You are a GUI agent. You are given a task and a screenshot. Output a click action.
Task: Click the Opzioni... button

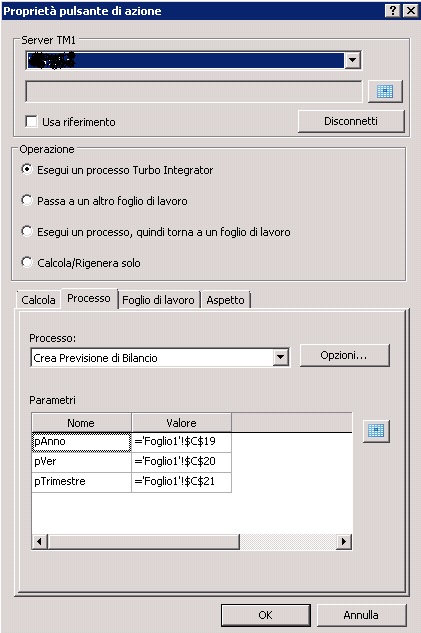tap(344, 355)
